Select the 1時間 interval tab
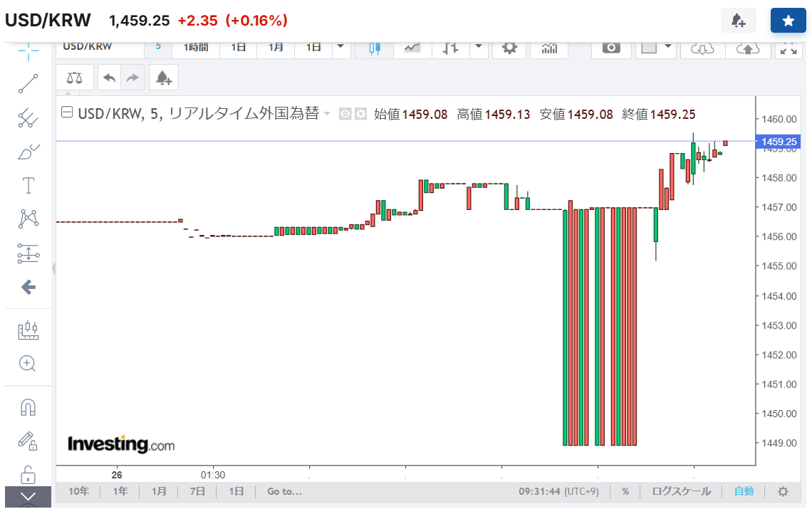Image resolution: width=812 pixels, height=509 pixels. [x=196, y=47]
